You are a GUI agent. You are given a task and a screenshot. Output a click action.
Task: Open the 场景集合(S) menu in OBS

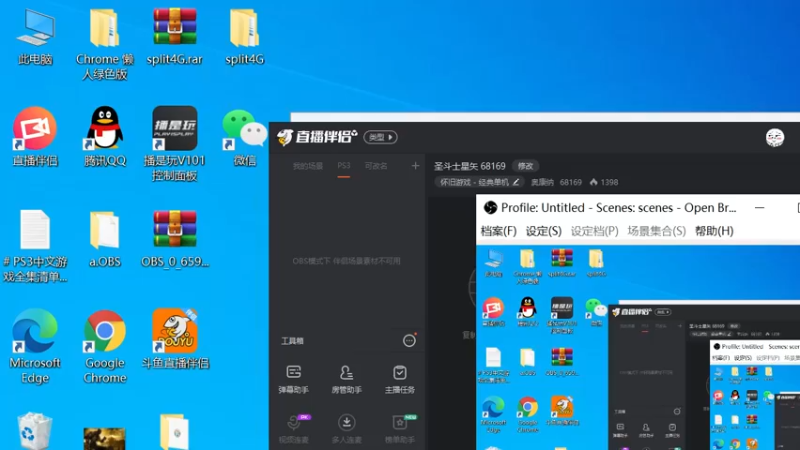click(x=656, y=231)
